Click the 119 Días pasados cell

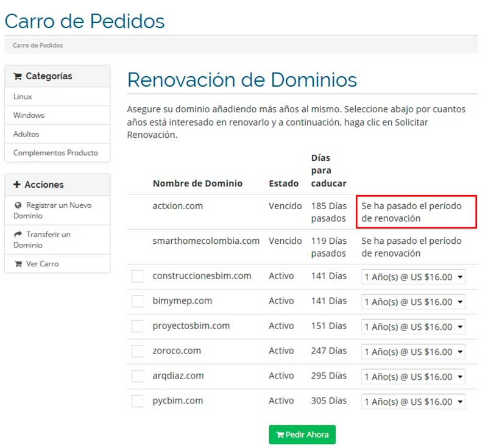[329, 247]
